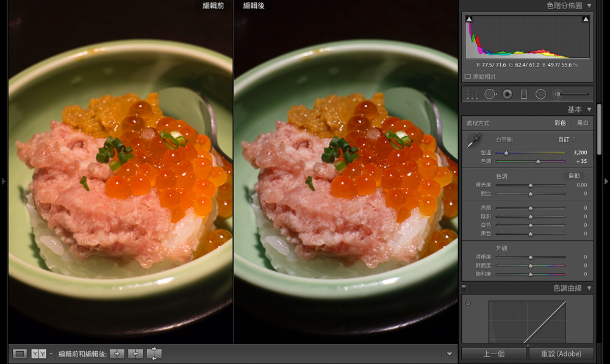Choose 黑白 treatment mode
The image size is (610, 364).
pos(583,123)
